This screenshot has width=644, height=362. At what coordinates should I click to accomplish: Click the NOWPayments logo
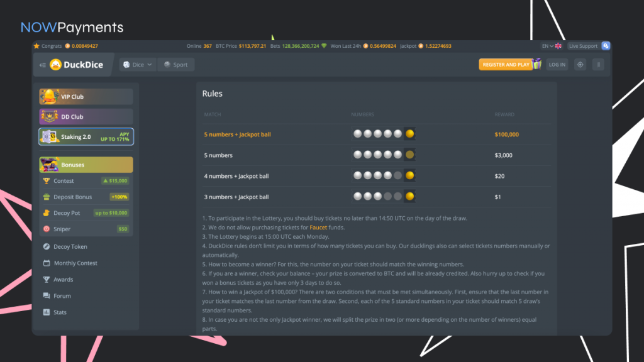click(72, 27)
